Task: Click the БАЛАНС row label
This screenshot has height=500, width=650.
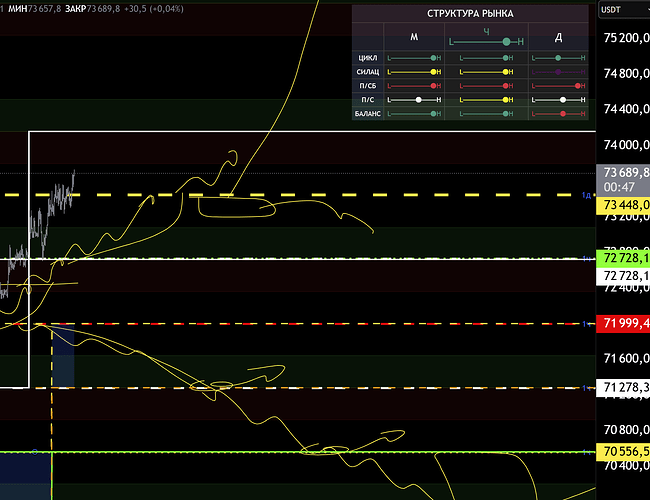Action: click(x=367, y=114)
